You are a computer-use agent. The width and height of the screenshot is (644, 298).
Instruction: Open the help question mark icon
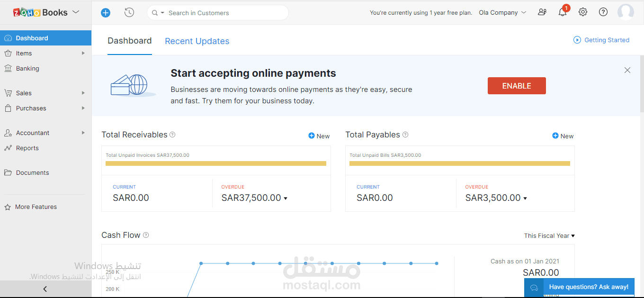603,12
